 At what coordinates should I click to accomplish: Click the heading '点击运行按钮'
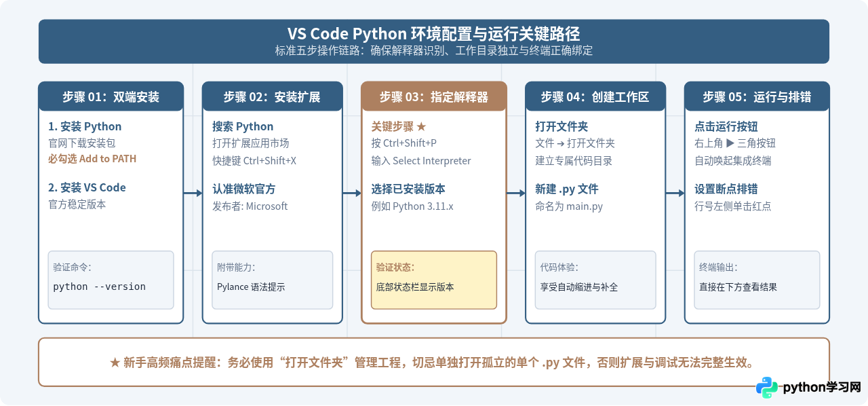[x=726, y=127]
